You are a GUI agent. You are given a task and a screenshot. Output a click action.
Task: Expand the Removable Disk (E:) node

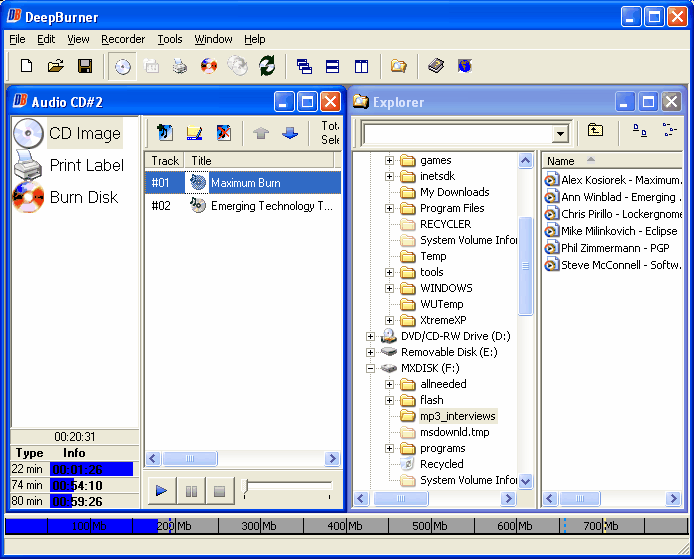point(370,352)
